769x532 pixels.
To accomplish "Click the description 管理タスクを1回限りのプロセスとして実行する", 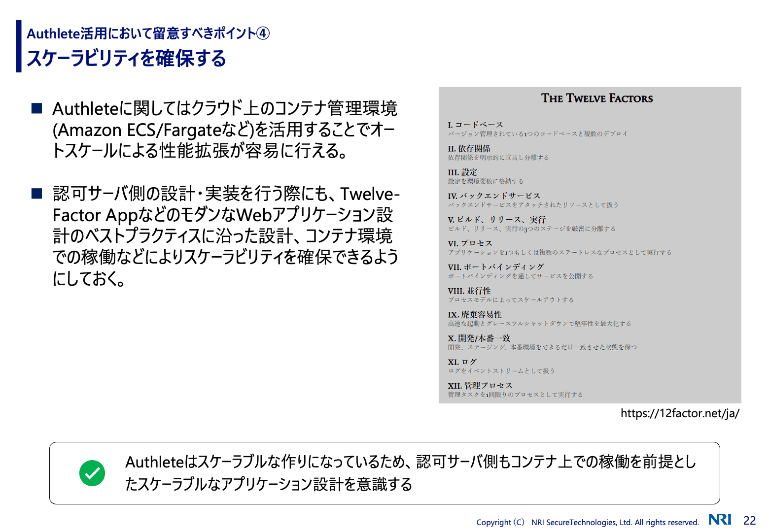I will click(515, 395).
